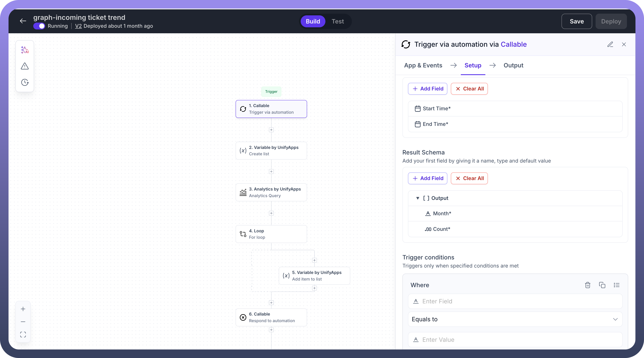Image resolution: width=644 pixels, height=358 pixels.
Task: Collapse the Output array field
Action: tap(418, 198)
